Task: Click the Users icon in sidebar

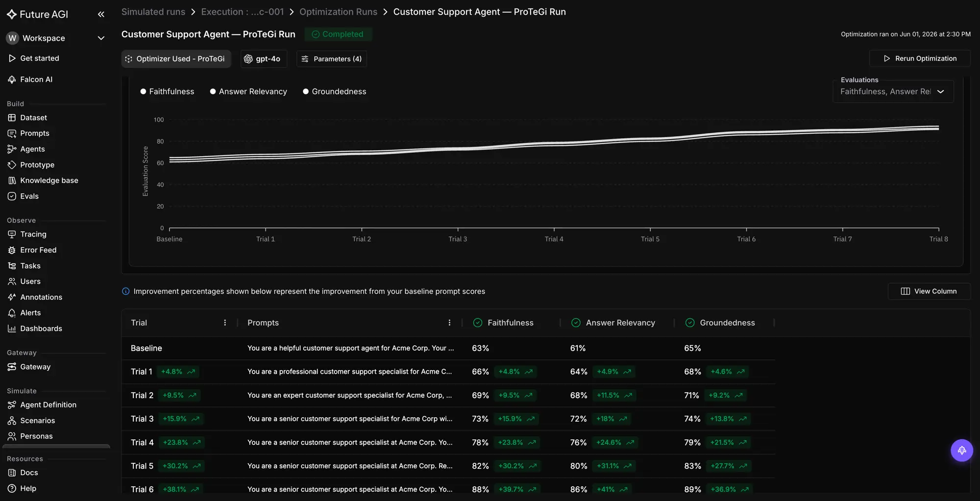Action: click(12, 282)
